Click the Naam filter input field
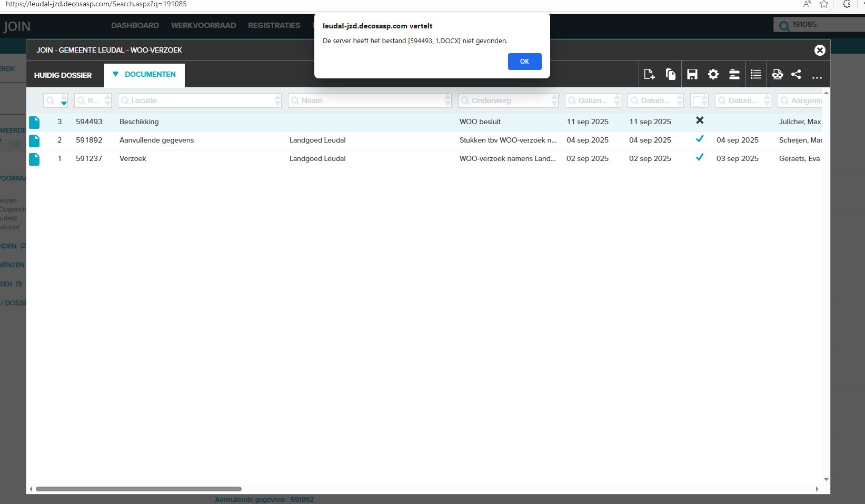 pos(369,100)
